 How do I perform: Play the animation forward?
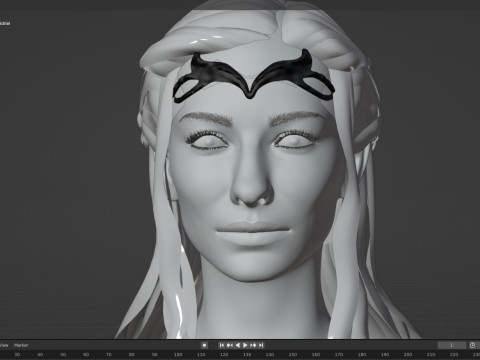point(245,345)
